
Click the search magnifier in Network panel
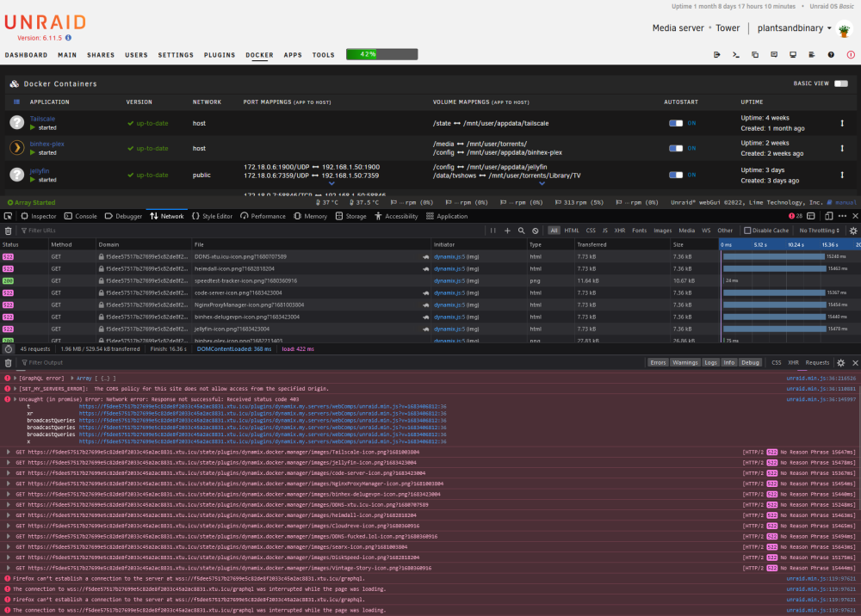(521, 231)
